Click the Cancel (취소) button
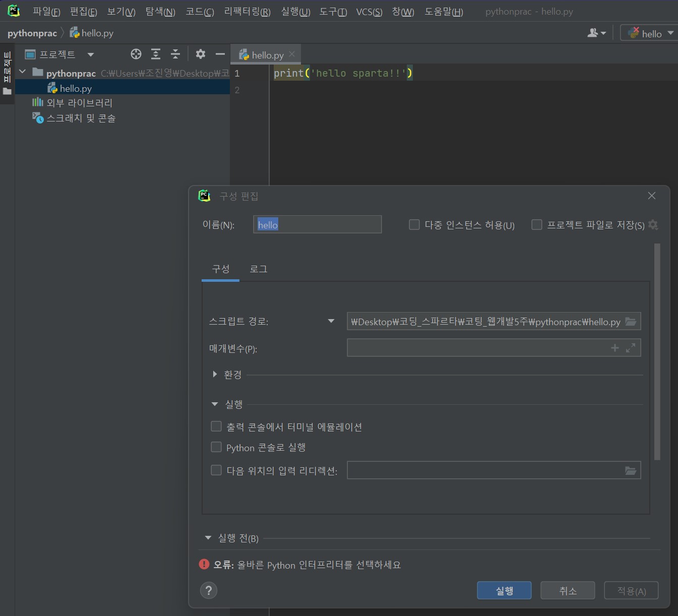This screenshot has height=616, width=678. [x=568, y=590]
